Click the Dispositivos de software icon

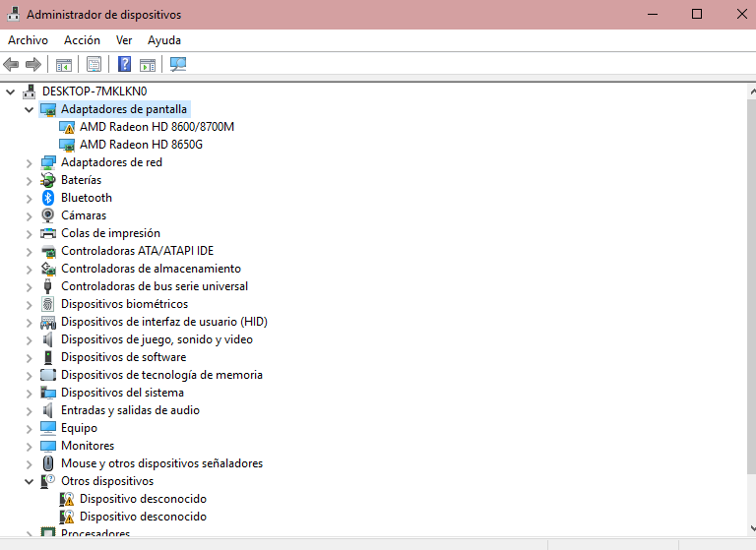[48, 357]
